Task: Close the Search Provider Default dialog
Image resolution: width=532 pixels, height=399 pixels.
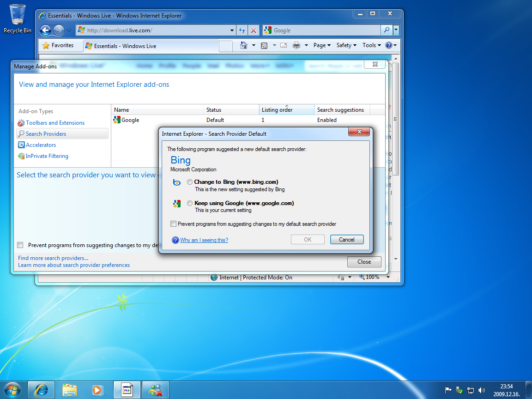Action: (x=359, y=132)
